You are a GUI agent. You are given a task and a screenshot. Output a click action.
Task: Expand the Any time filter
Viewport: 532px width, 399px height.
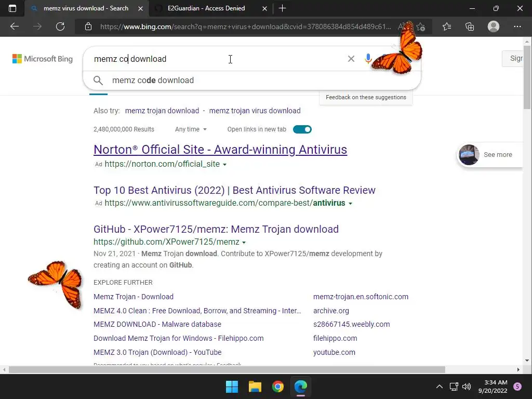(191, 129)
